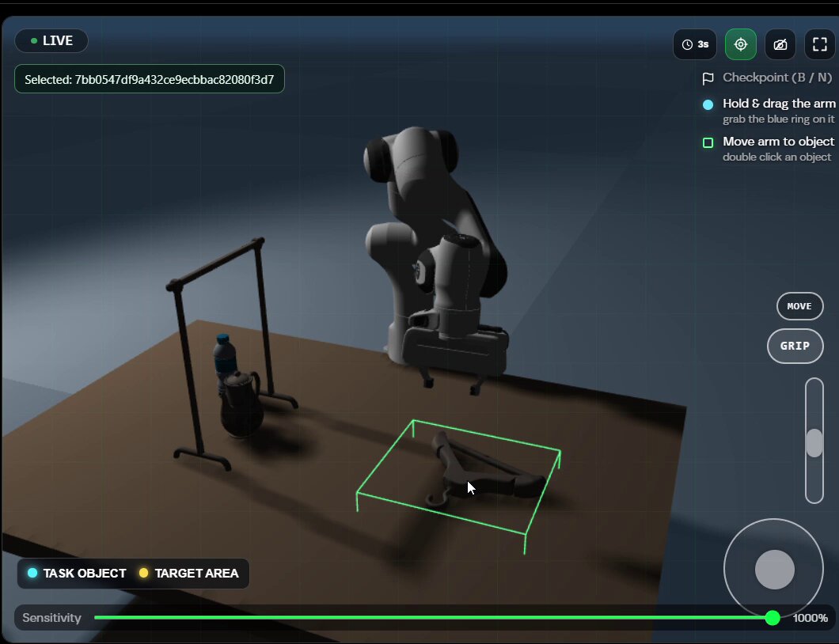839x644 pixels.
Task: Click the Sensitivity slider's green handle
Action: click(772, 618)
